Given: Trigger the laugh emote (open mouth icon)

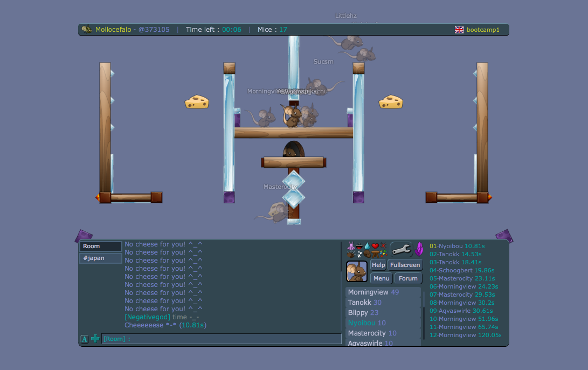Looking at the screenshot, I should point(359,246).
